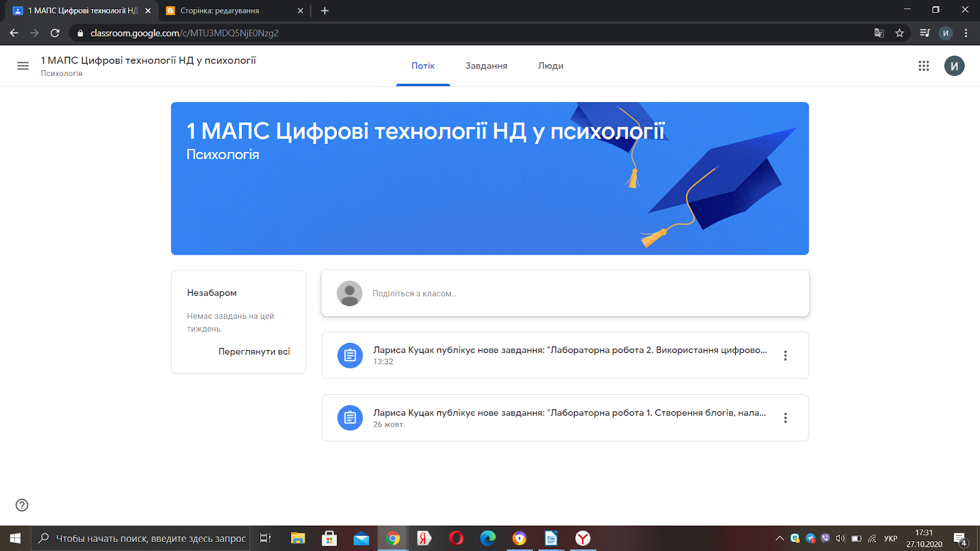Open Microsoft Store from taskbar
The width and height of the screenshot is (980, 551).
330,538
